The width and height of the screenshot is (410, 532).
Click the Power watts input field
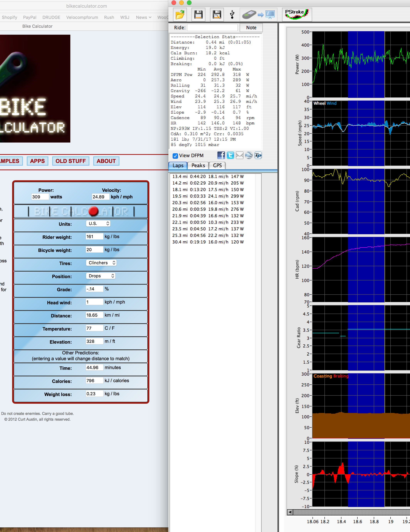pyautogui.click(x=40, y=197)
